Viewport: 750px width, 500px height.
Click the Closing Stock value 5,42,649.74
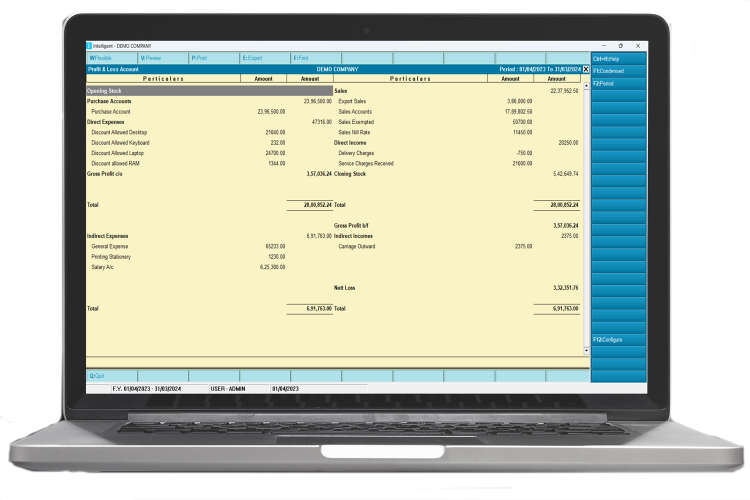click(x=565, y=174)
